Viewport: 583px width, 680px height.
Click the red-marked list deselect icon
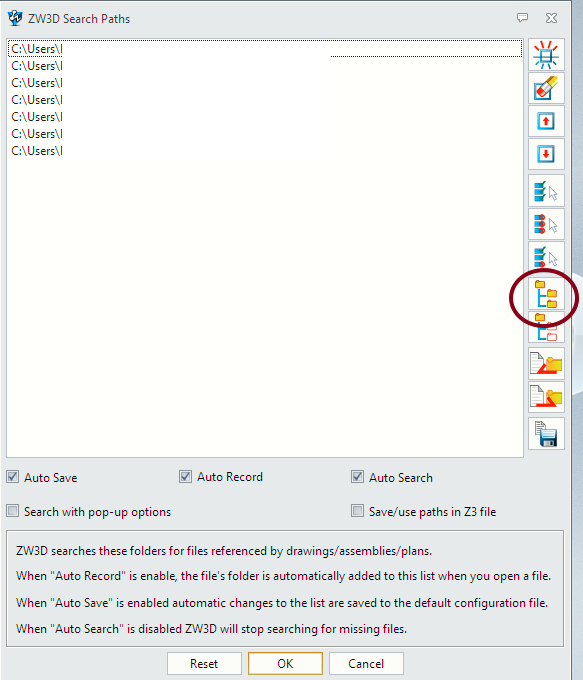[x=546, y=224]
